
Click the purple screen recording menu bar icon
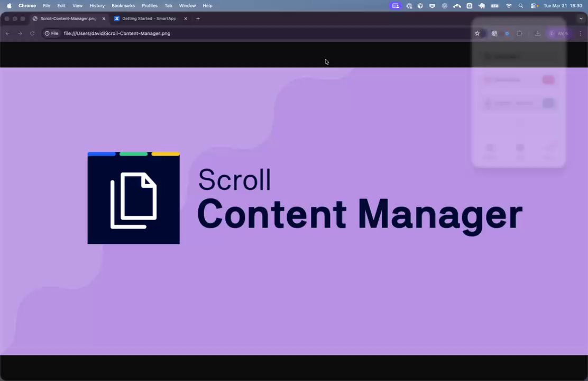point(395,6)
